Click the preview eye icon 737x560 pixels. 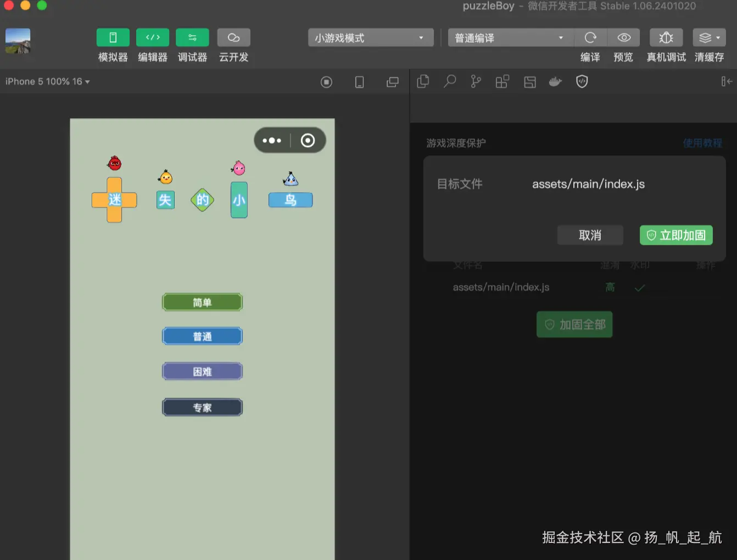pos(623,37)
